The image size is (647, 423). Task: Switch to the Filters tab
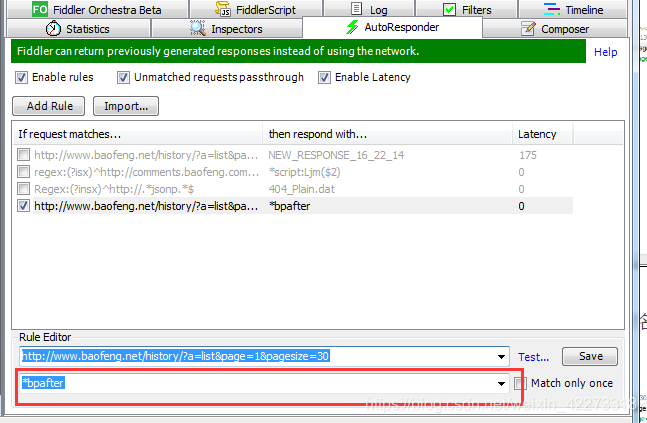click(466, 9)
